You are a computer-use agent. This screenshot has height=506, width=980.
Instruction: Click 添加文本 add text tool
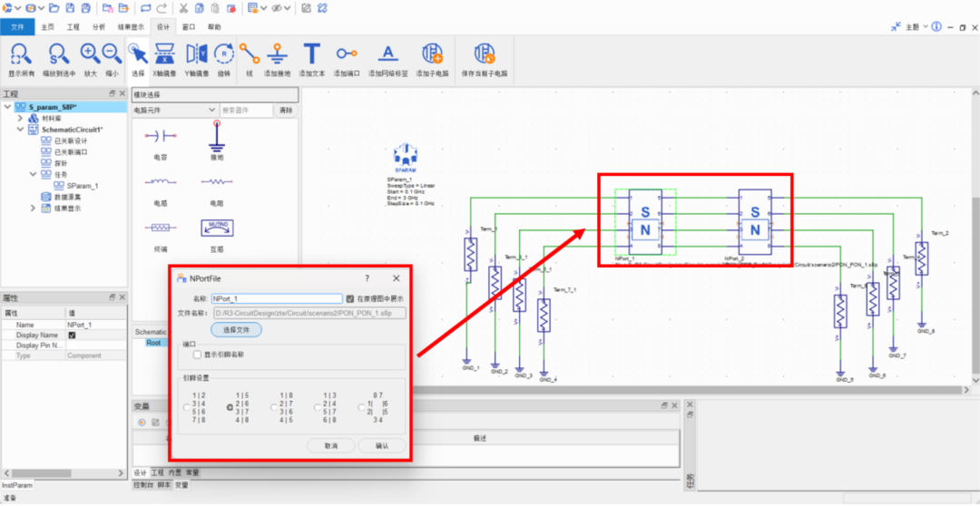[312, 60]
